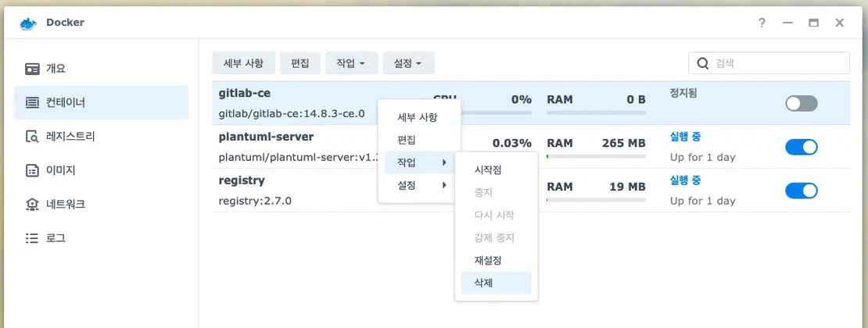
Task: Select 시작점 in the submenu
Action: tap(496, 169)
